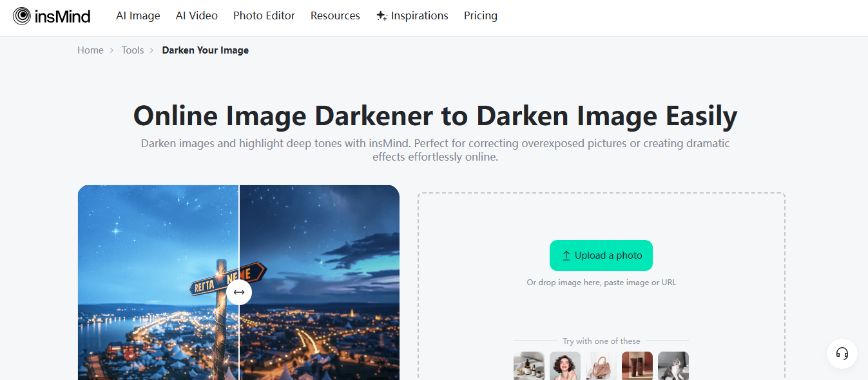Open support chat via the headset icon
The height and width of the screenshot is (380, 868).
coord(842,354)
